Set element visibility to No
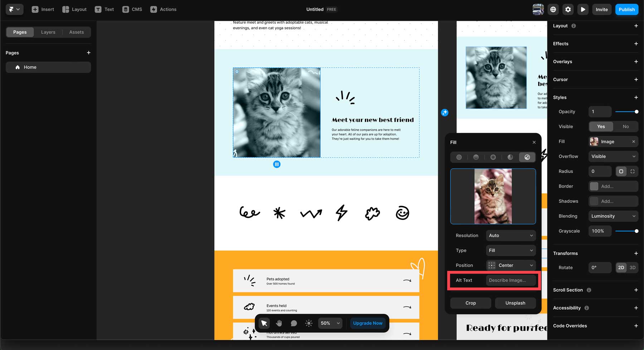The width and height of the screenshot is (644, 350). [x=626, y=126]
